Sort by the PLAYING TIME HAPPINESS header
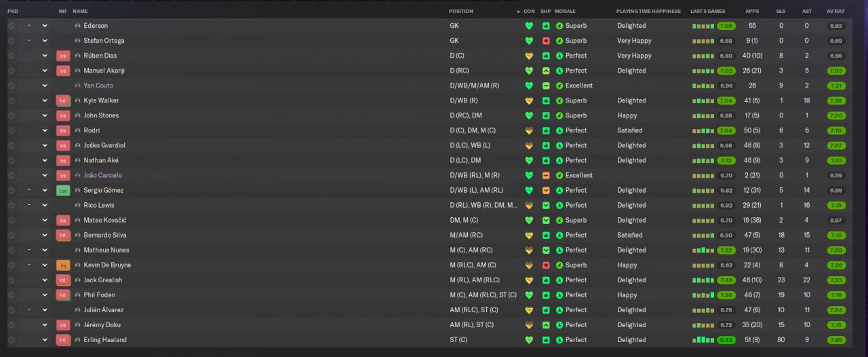868x357 pixels. [x=647, y=12]
